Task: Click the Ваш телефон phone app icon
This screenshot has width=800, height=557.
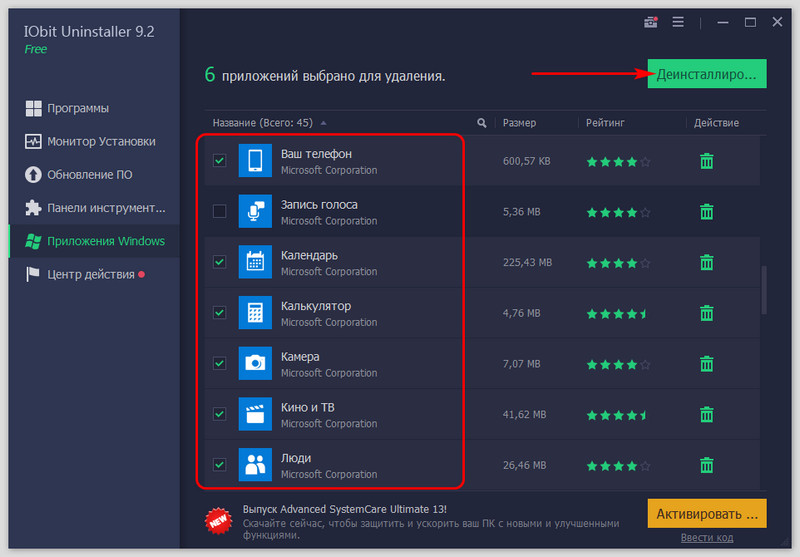Action: pyautogui.click(x=255, y=161)
